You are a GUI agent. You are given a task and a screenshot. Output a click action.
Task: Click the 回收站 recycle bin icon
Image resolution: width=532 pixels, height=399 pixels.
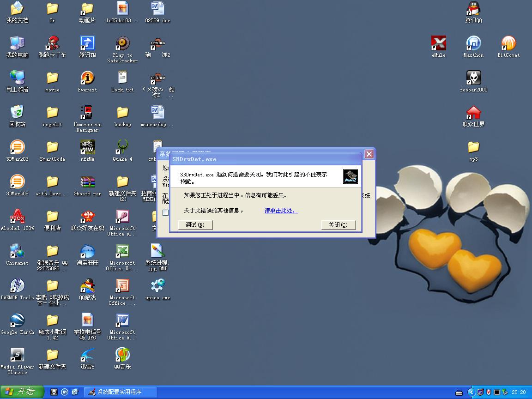point(17,113)
